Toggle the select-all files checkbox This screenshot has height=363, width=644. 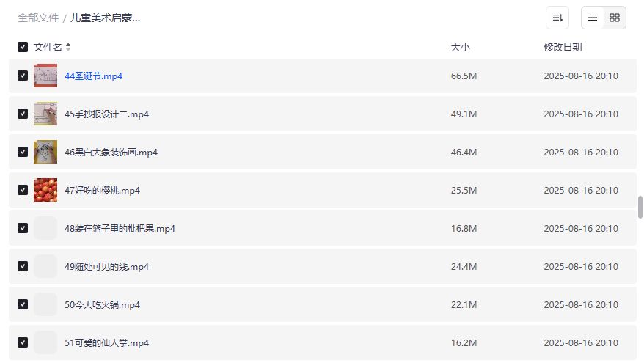(x=23, y=48)
